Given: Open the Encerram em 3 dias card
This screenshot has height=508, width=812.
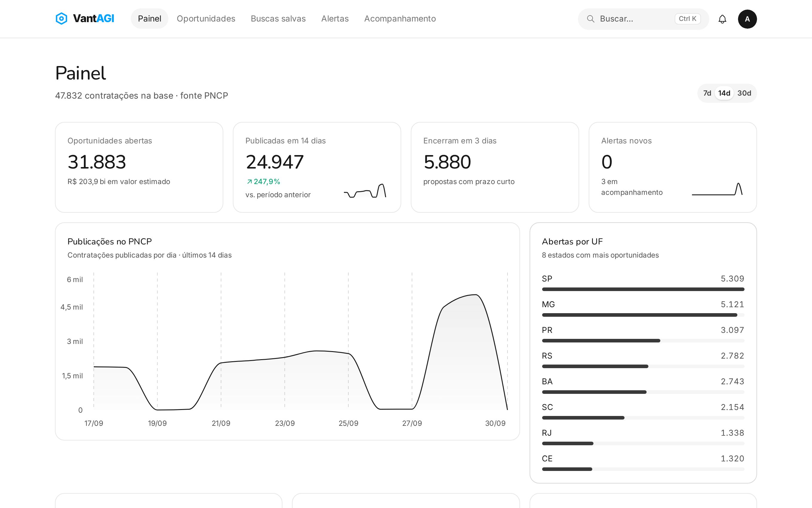Looking at the screenshot, I should click(495, 167).
